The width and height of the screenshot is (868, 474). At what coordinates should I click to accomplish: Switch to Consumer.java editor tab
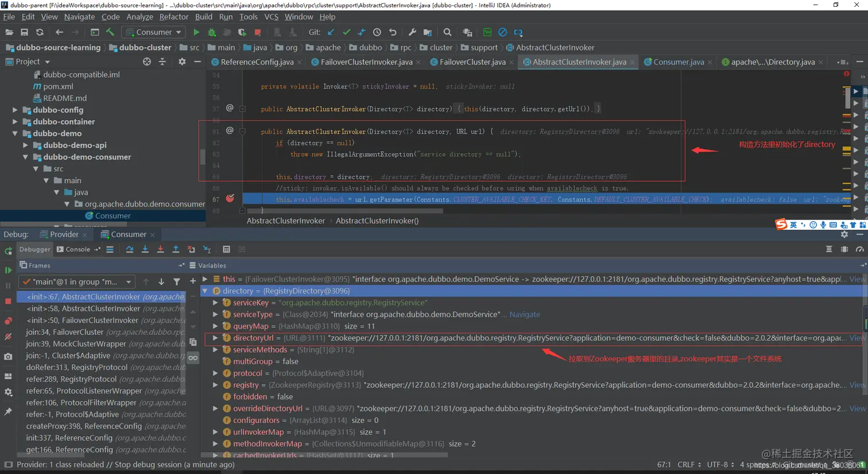point(678,62)
